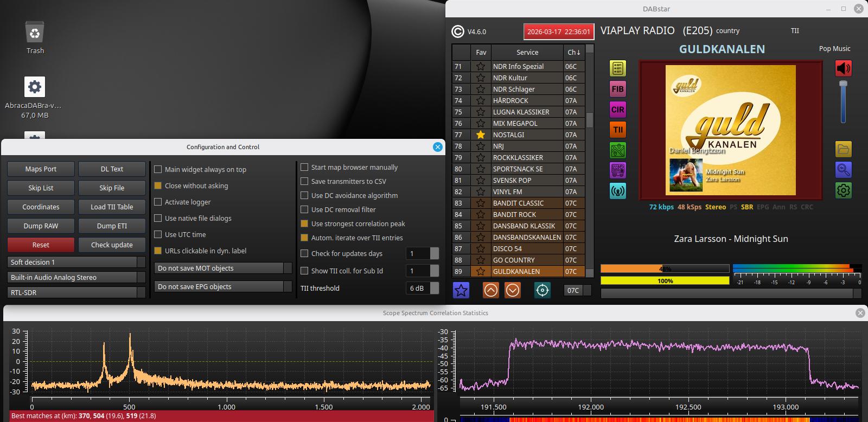868x422 pixels.
Task: Open the orange TII list icon
Action: point(617,130)
